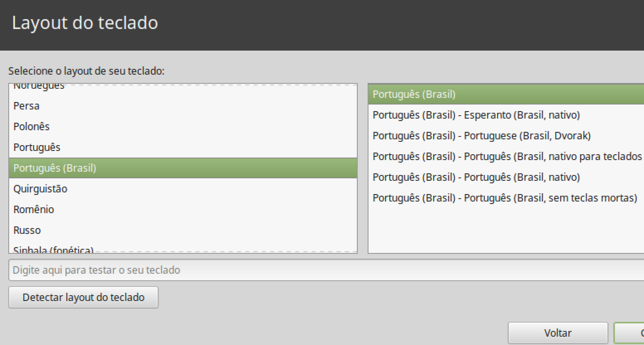Choose the 'sem teclas mortas' variant
Viewport: 644px width, 345px height.
[x=505, y=198]
